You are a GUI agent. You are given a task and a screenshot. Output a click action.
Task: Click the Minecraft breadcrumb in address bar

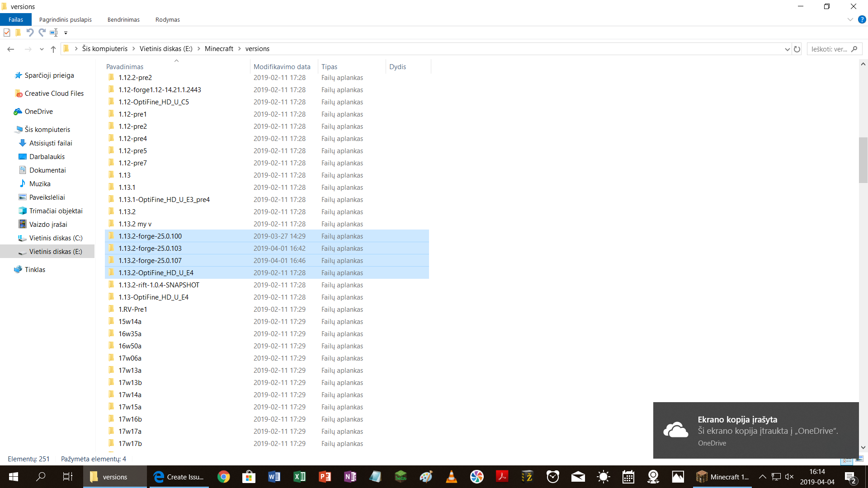(x=219, y=49)
